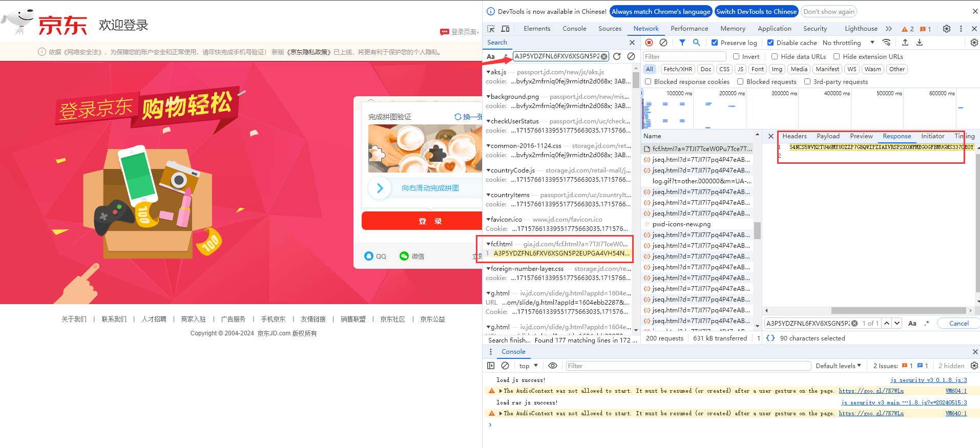Clear the console output
This screenshot has height=448, width=980.
tap(505, 366)
